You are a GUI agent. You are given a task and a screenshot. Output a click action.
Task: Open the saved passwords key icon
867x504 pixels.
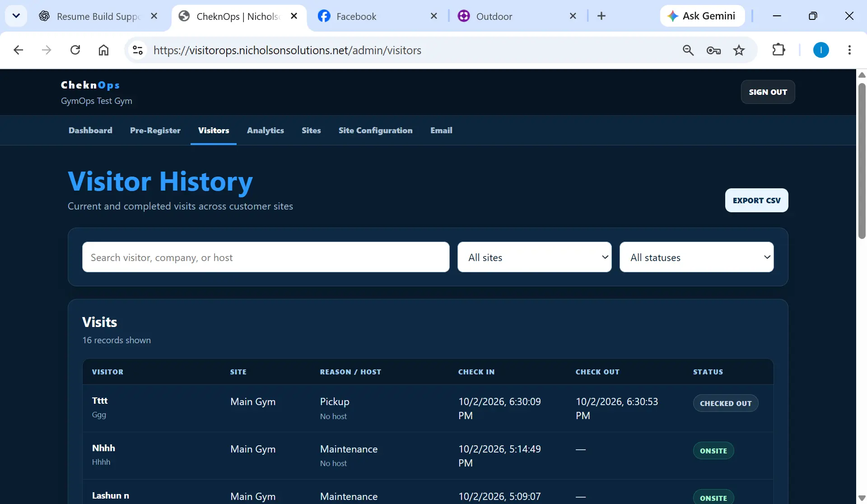click(x=713, y=50)
